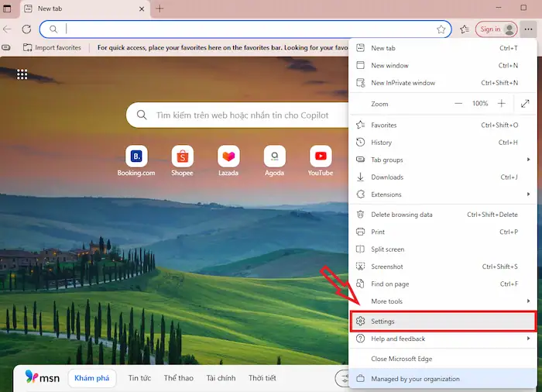The width and height of the screenshot is (542, 392).
Task: Click the Back navigation arrow
Action: click(x=7, y=29)
